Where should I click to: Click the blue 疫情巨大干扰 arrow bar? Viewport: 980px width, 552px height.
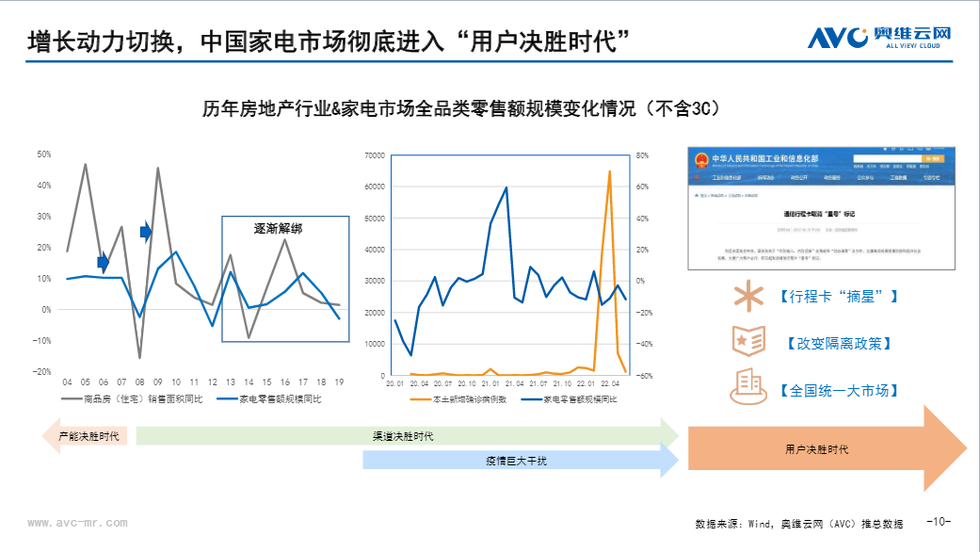tap(518, 461)
